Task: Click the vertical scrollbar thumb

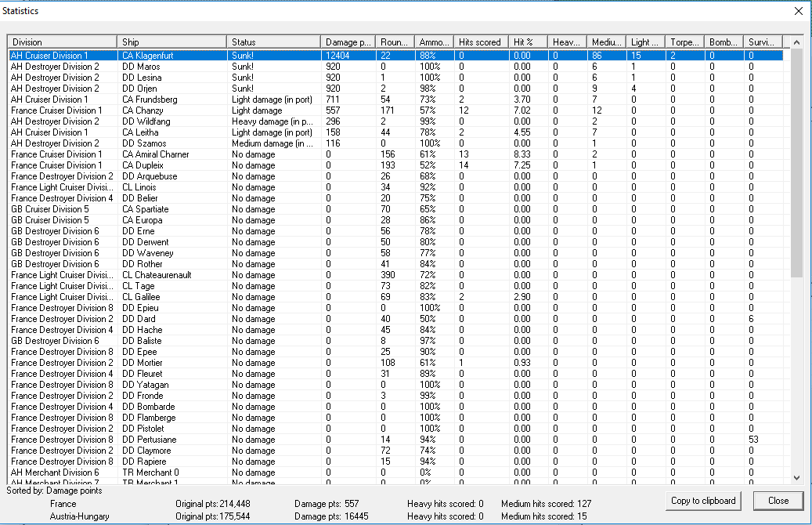Action: click(796, 163)
